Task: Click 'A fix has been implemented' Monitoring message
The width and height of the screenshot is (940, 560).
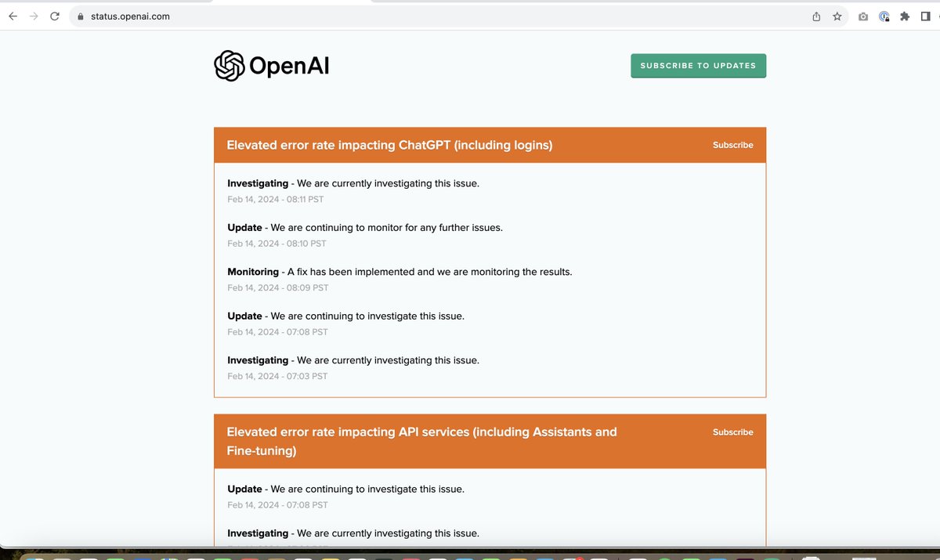Action: (x=399, y=272)
